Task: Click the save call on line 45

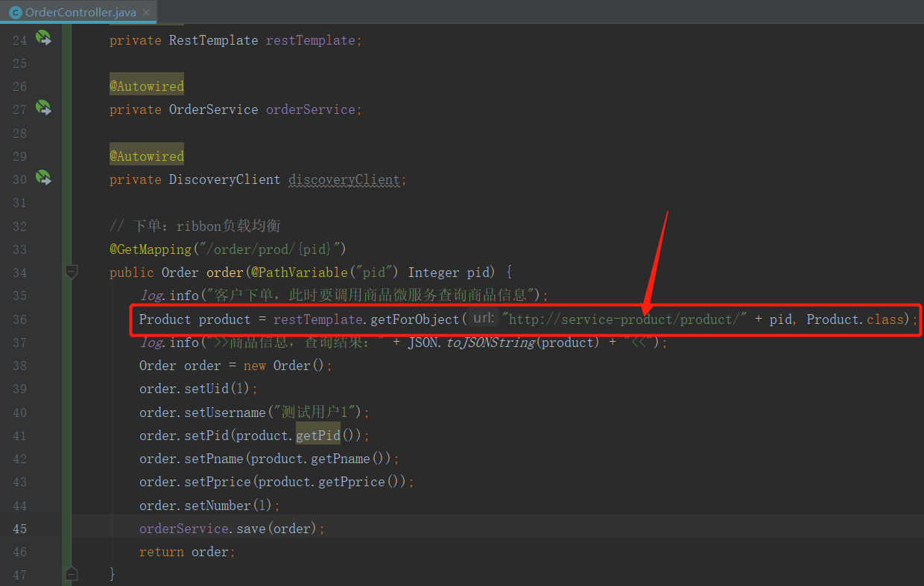Action: pyautogui.click(x=251, y=529)
